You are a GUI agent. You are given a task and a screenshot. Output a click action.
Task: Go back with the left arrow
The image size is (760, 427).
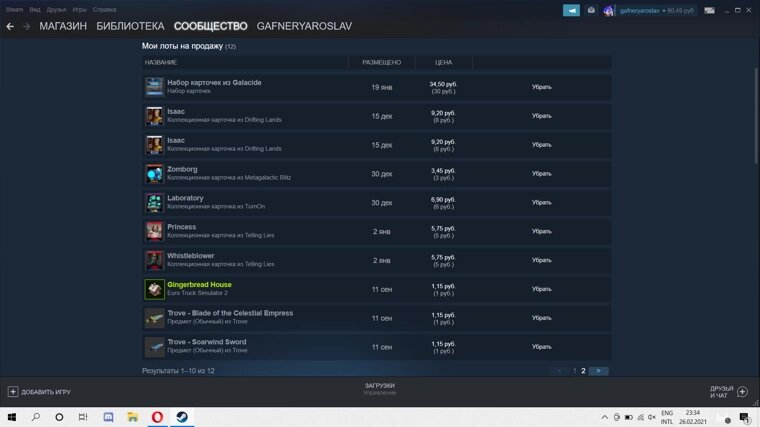pyautogui.click(x=10, y=27)
